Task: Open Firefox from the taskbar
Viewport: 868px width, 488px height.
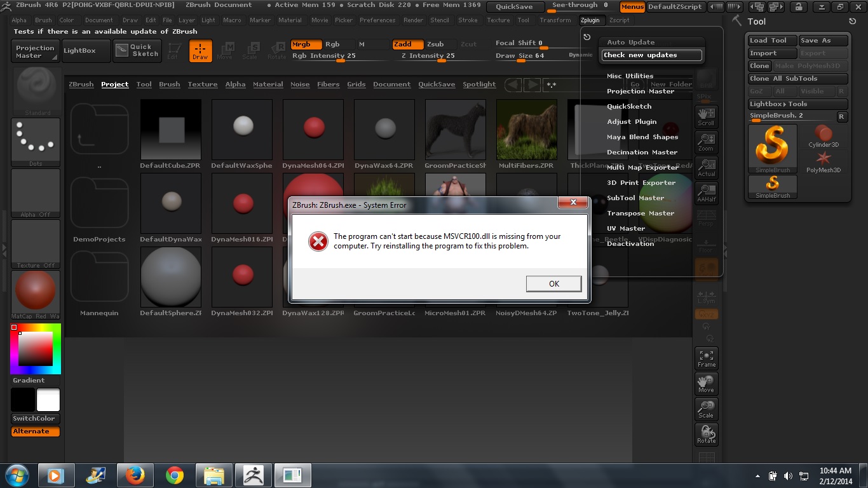Action: [135, 475]
